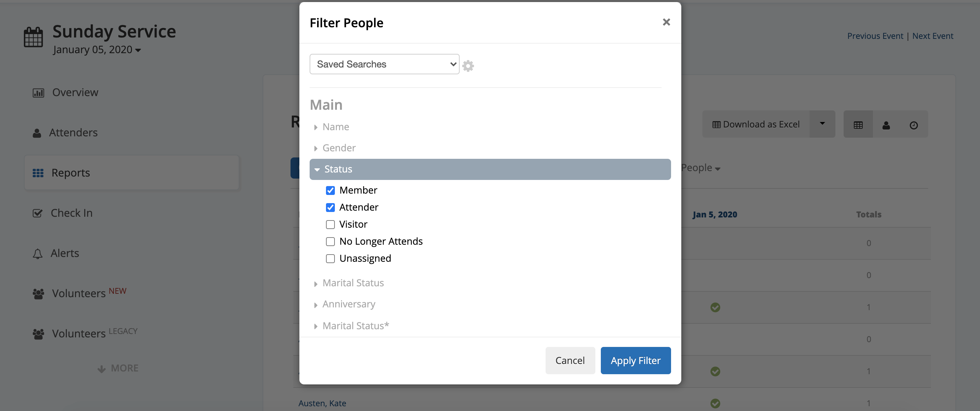
Task: Click the Overview chart icon
Action: click(x=38, y=93)
